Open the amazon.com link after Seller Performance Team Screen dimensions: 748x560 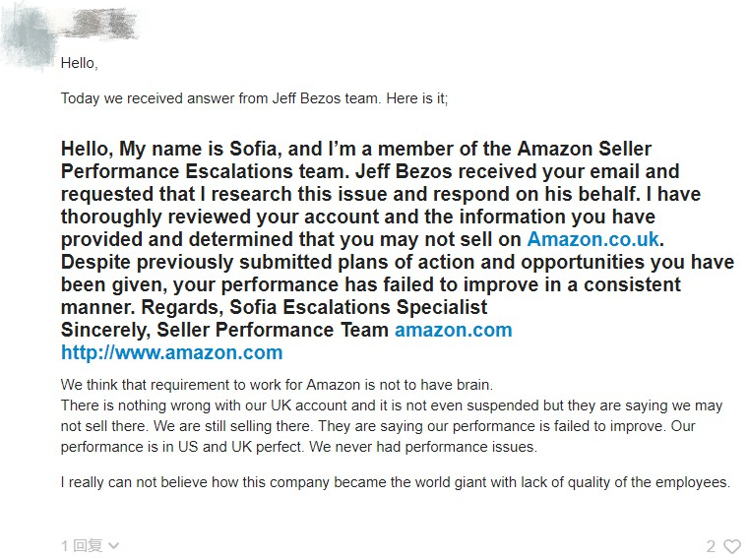pyautogui.click(x=453, y=330)
